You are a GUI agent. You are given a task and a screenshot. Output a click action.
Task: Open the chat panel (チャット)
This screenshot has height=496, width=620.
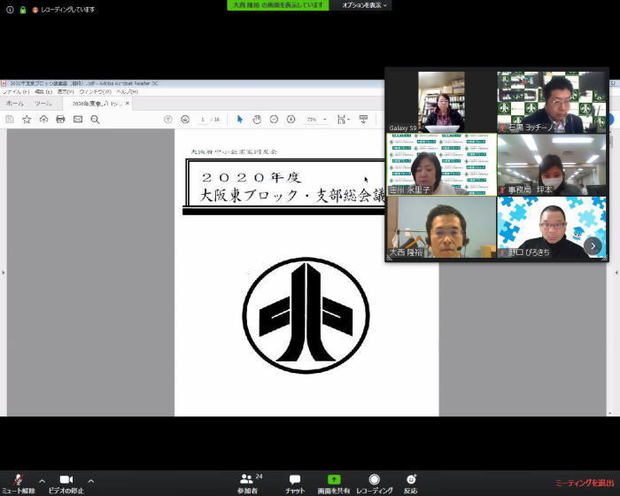click(x=295, y=484)
